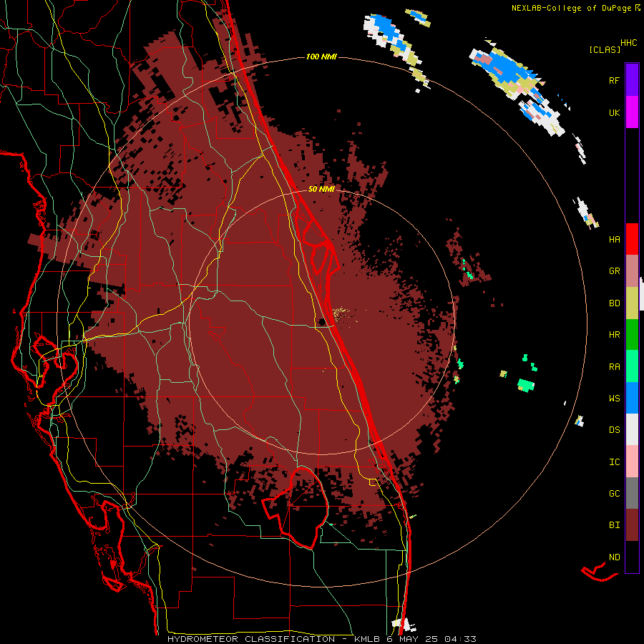The image size is (644, 644).
Task: Select the GC gray legend swatch
Action: click(632, 493)
